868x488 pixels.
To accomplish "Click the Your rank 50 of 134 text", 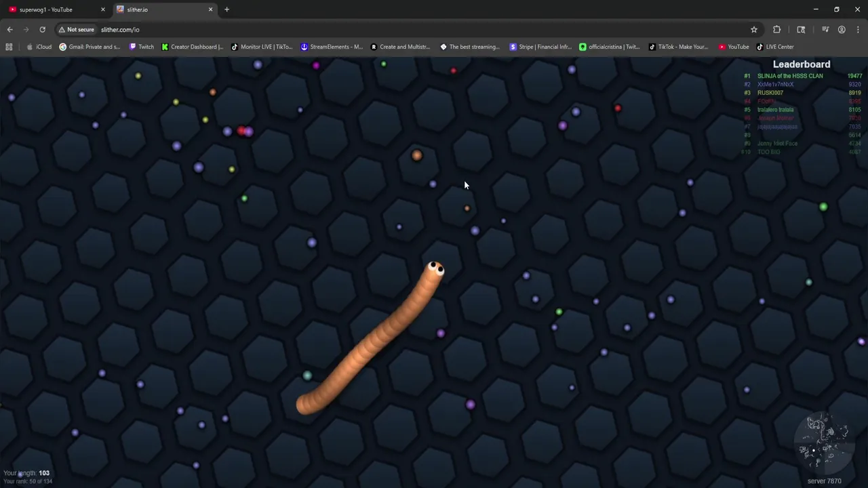I will 28,481.
